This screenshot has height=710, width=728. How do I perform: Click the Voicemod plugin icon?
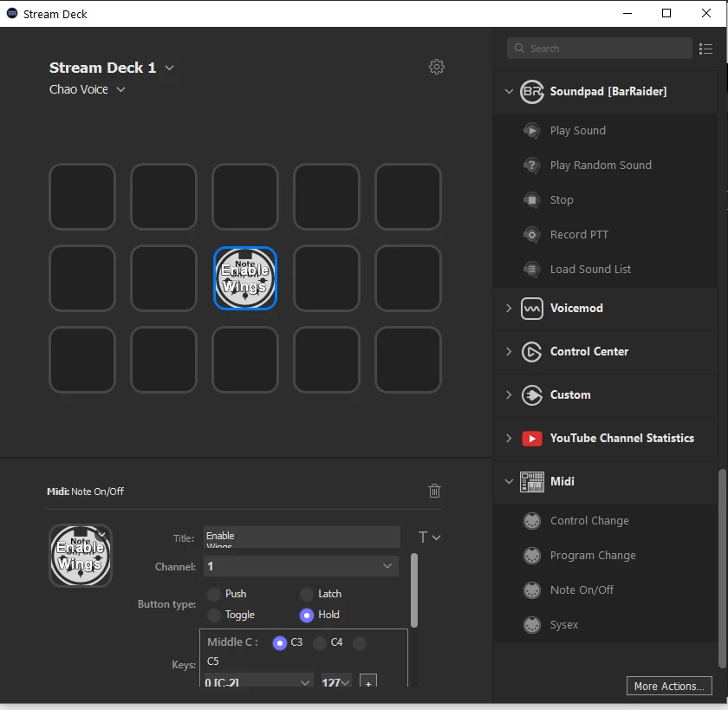pyautogui.click(x=531, y=309)
